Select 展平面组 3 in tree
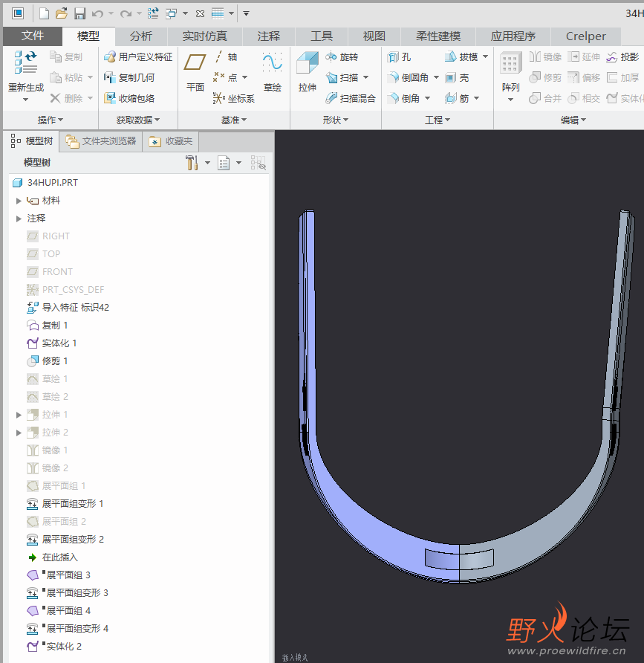The height and width of the screenshot is (663, 644). coord(59,575)
